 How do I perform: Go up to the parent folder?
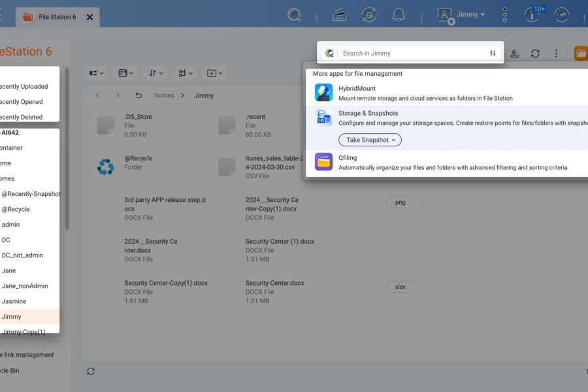tap(139, 95)
